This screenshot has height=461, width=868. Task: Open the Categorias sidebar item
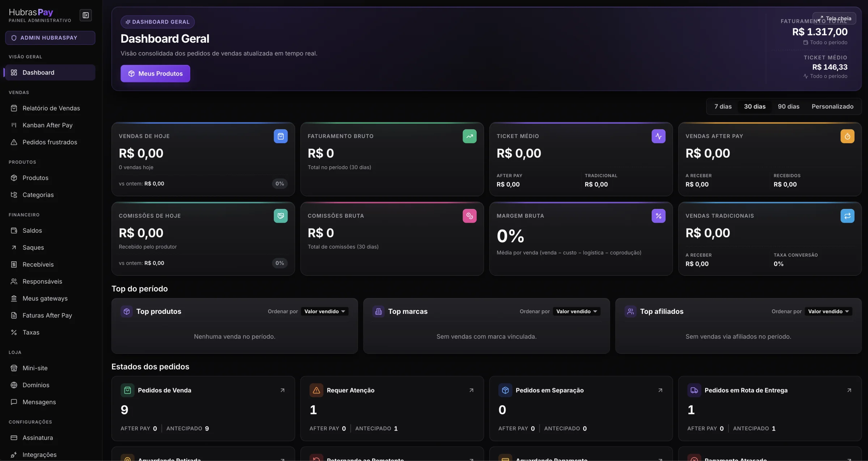[50, 195]
